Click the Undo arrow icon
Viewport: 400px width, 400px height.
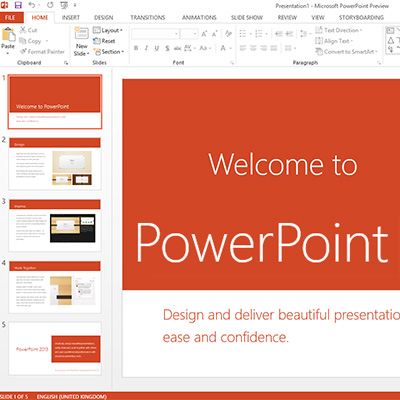[32, 5]
